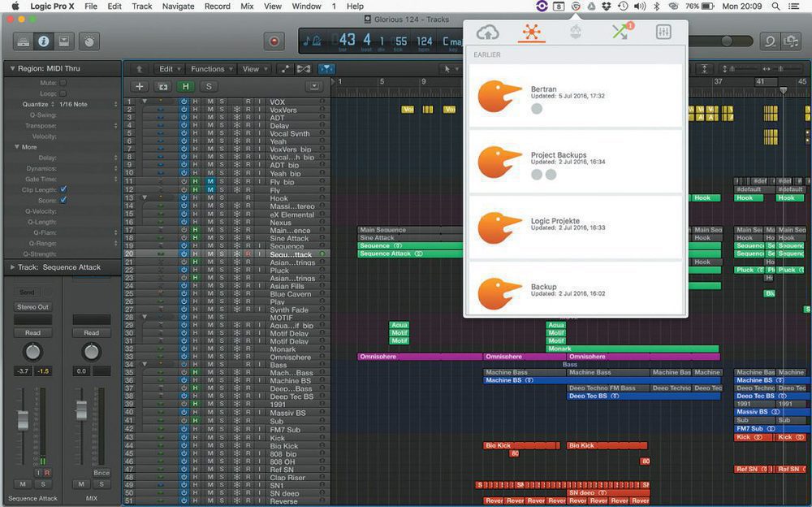Click the vertical auto zoom button
812x507 pixels.
point(704,69)
